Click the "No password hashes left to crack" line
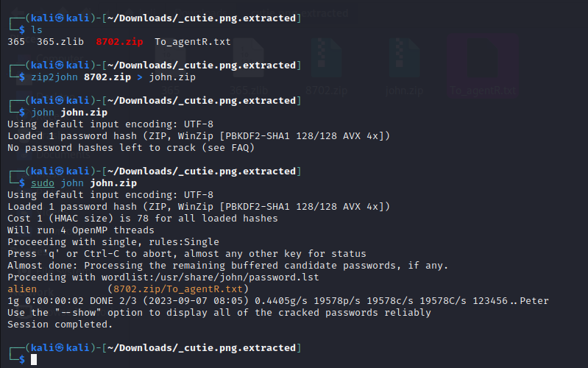The height and width of the screenshot is (368, 588). tap(130, 148)
